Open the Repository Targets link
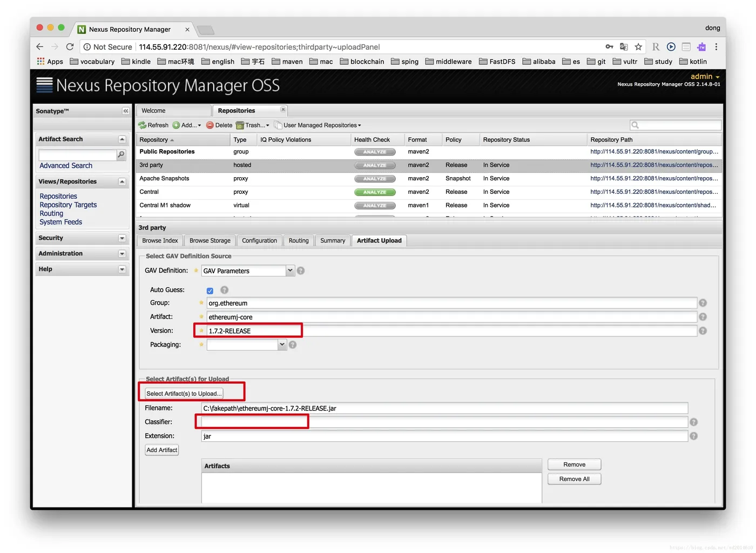This screenshot has width=756, height=553. pos(68,205)
